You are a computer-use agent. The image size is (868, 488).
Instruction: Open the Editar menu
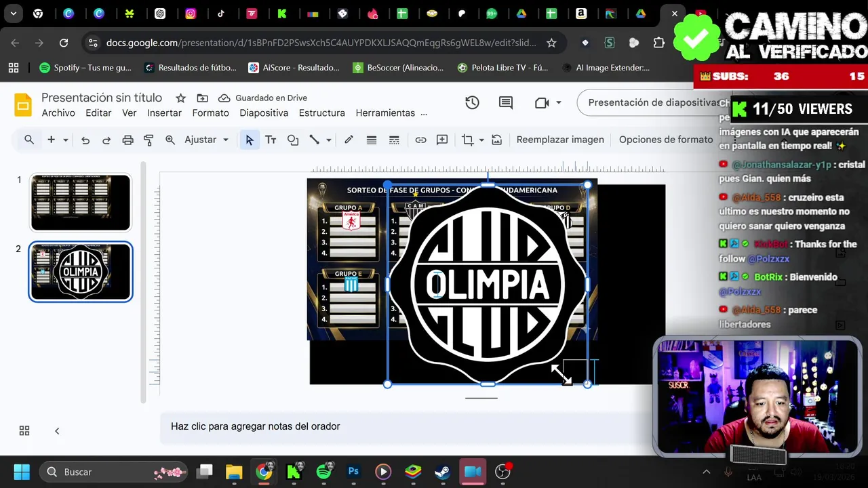pyautogui.click(x=98, y=113)
